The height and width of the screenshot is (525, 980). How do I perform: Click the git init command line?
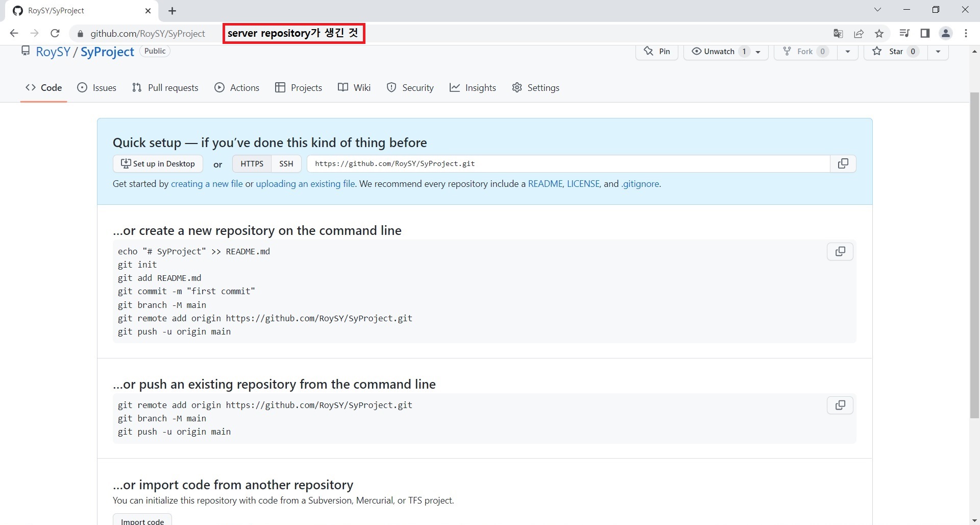[137, 265]
